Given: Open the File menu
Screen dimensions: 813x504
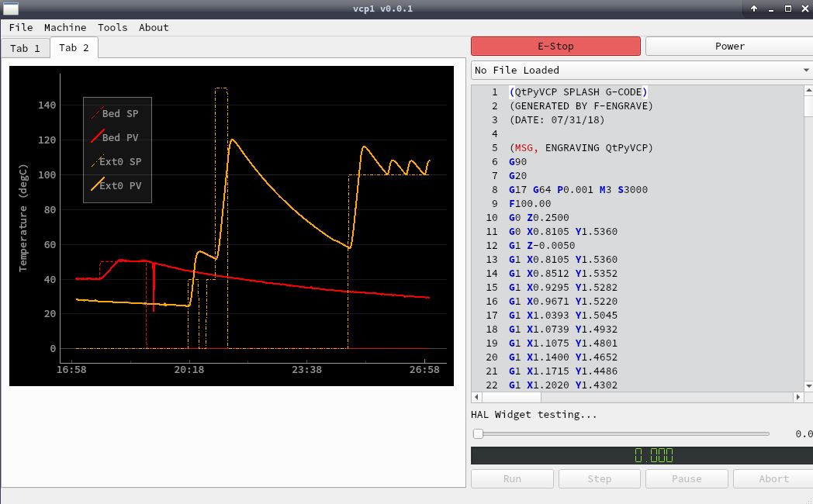Looking at the screenshot, I should [21, 27].
